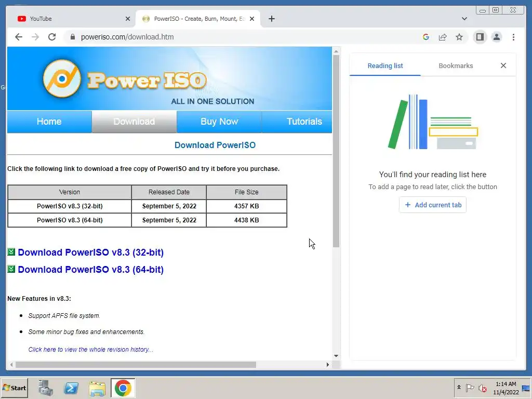Click Show desktop icon in tray

(526, 388)
